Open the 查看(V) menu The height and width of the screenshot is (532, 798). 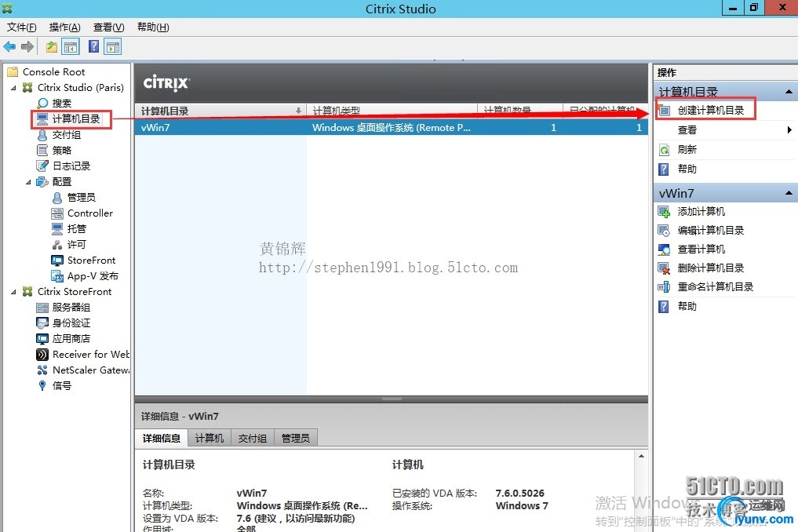coord(108,27)
